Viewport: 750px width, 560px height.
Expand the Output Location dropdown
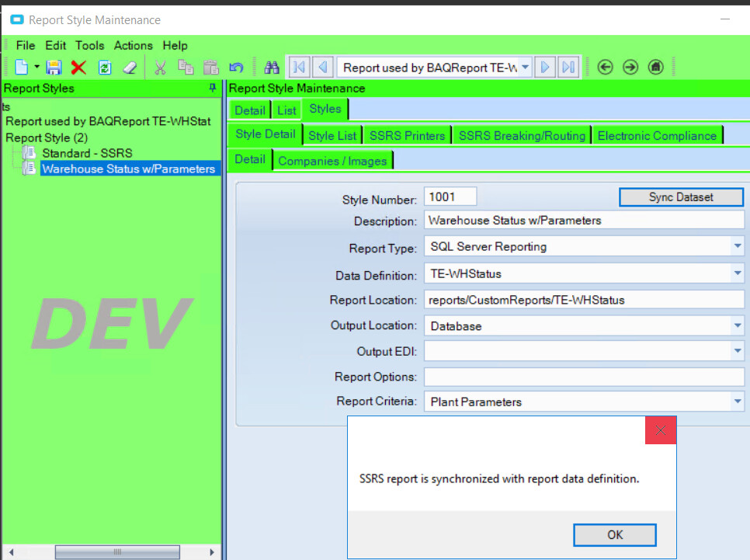[737, 325]
